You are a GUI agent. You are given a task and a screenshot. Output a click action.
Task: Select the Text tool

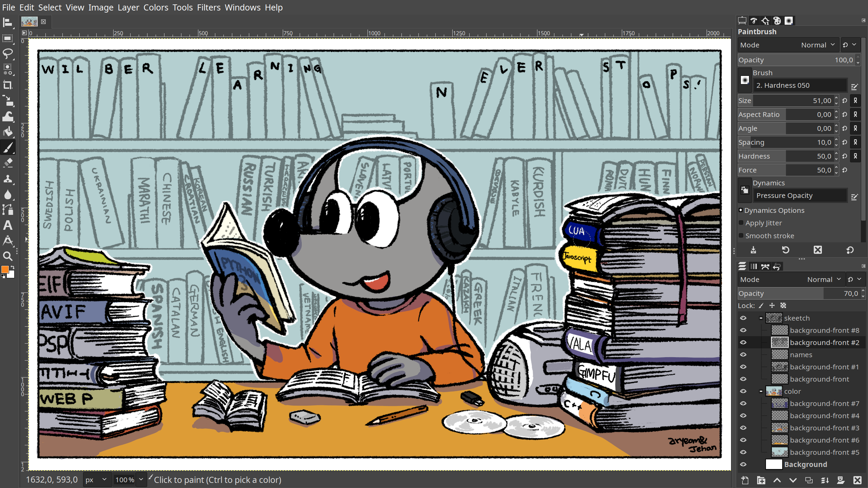7,225
